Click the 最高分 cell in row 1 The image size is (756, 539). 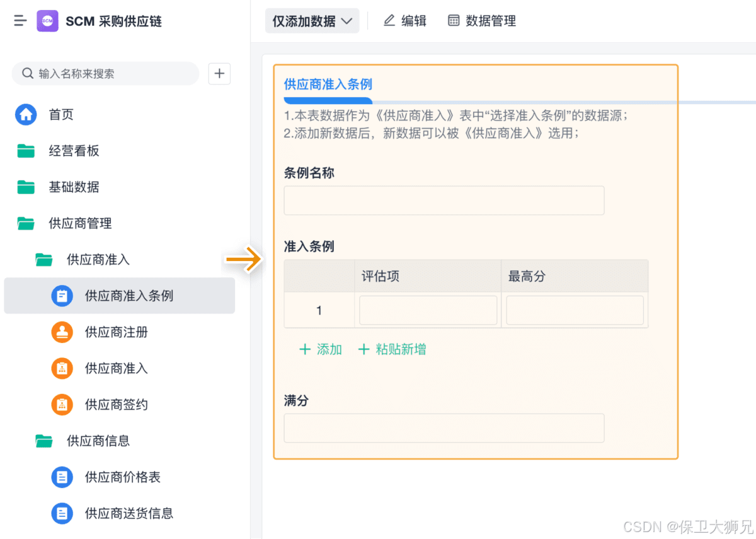point(575,310)
